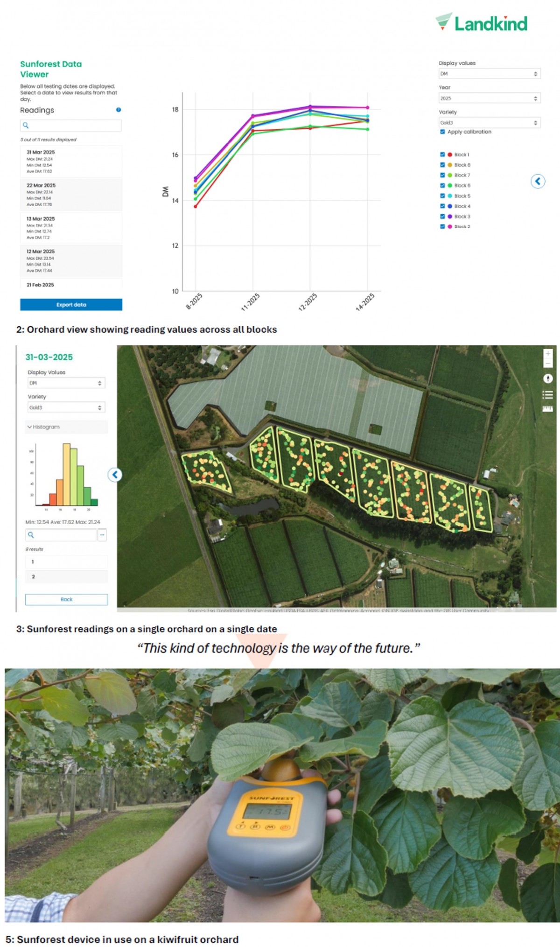This screenshot has height=947, width=560.
Task: Uncheck Block 6 series checkbox
Action: (442, 185)
